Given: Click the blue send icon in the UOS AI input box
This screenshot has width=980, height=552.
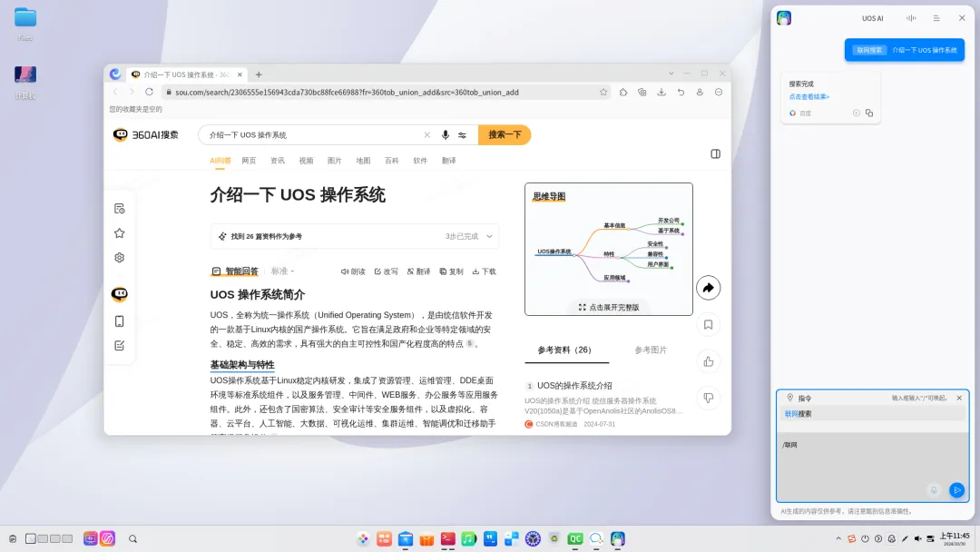Looking at the screenshot, I should [956, 490].
